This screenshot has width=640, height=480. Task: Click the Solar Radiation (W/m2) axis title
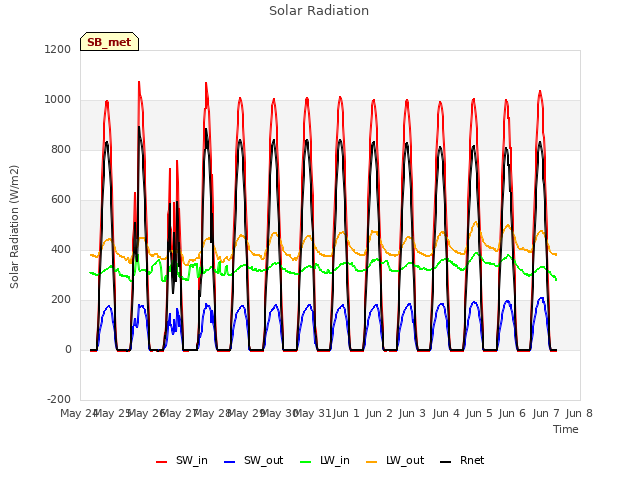(x=14, y=227)
